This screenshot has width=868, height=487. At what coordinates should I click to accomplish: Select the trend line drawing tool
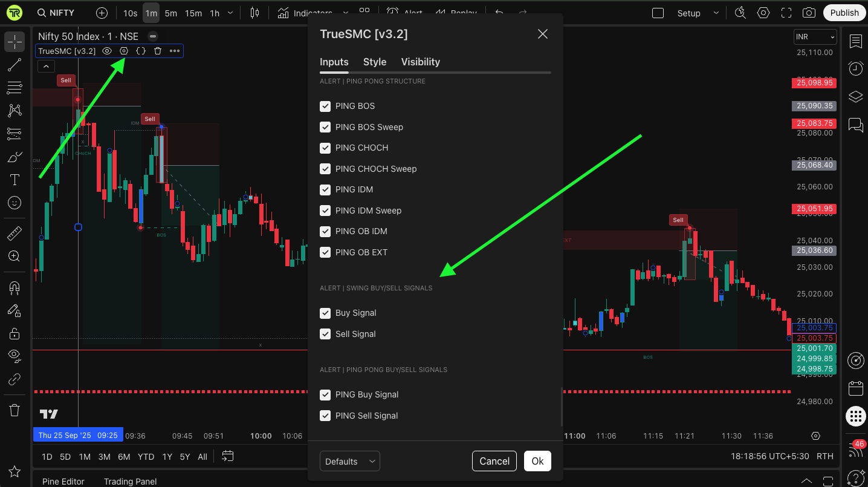coord(15,65)
